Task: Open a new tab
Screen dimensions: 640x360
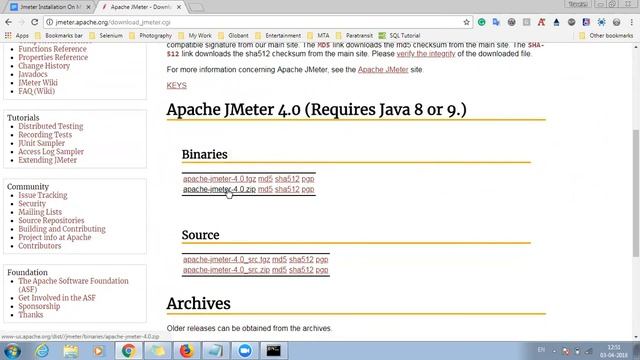Action: pyautogui.click(x=197, y=7)
